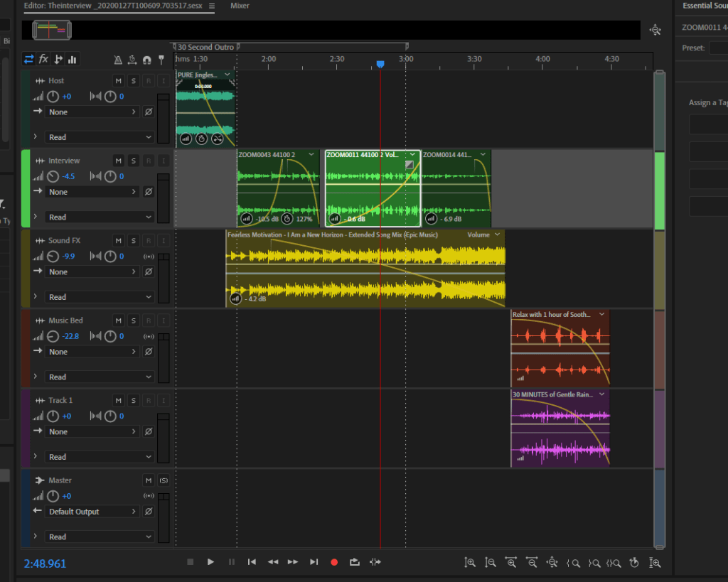Mute the Music Bed track
The width and height of the screenshot is (728, 582).
[119, 320]
